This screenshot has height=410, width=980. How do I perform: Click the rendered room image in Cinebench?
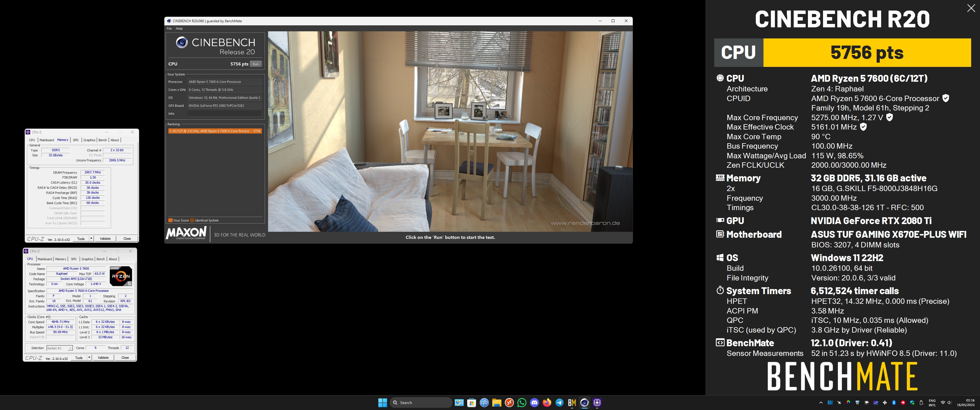pos(450,131)
